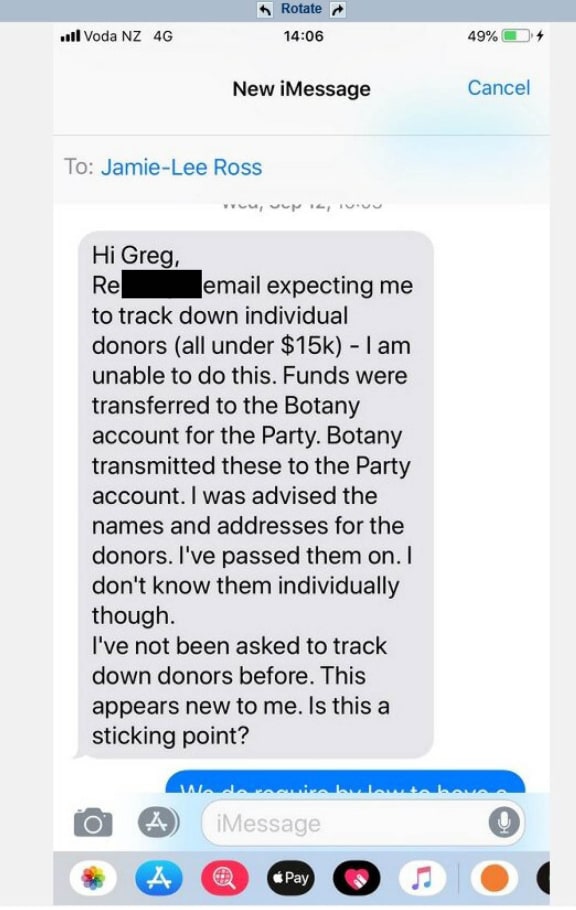Click the Rotate label at top
576x910 pixels.
tap(301, 8)
